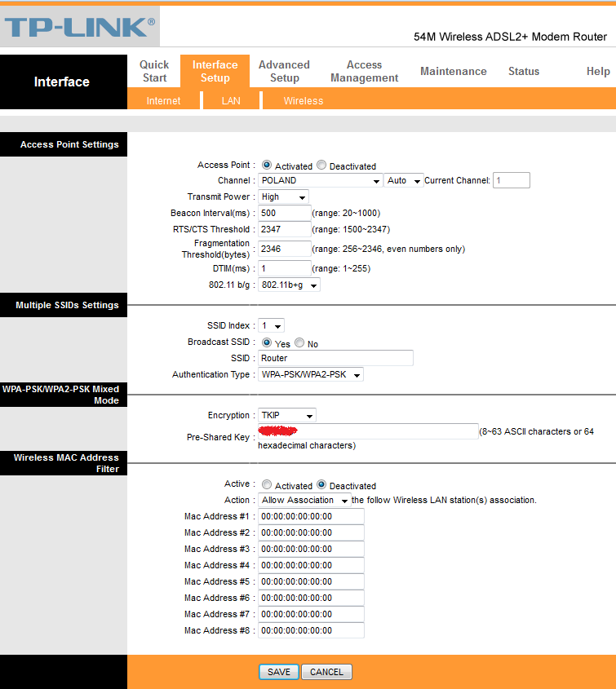Open the Maintenance tab
The image size is (616, 689).
click(x=454, y=71)
